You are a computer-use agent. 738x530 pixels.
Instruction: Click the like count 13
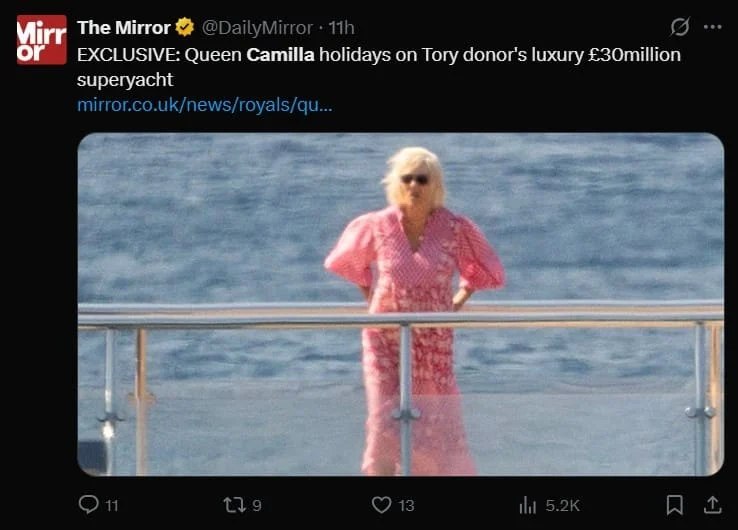(406, 506)
